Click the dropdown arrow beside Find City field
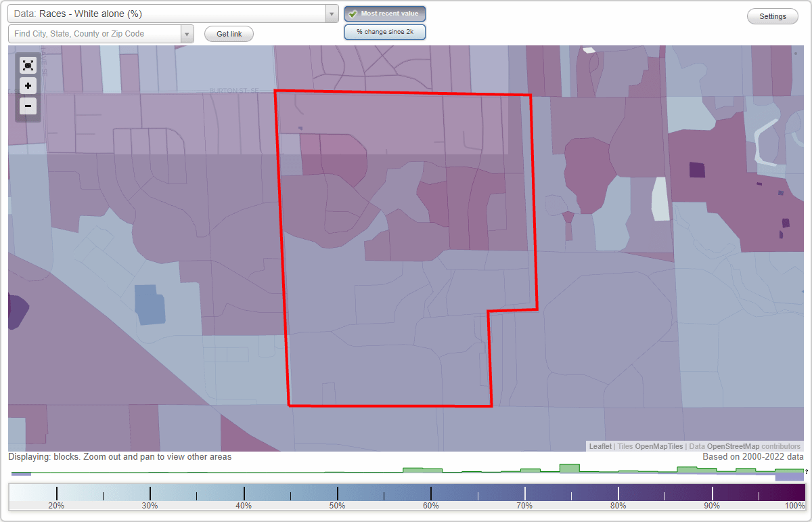Image resolution: width=812 pixels, height=522 pixels. point(187,34)
